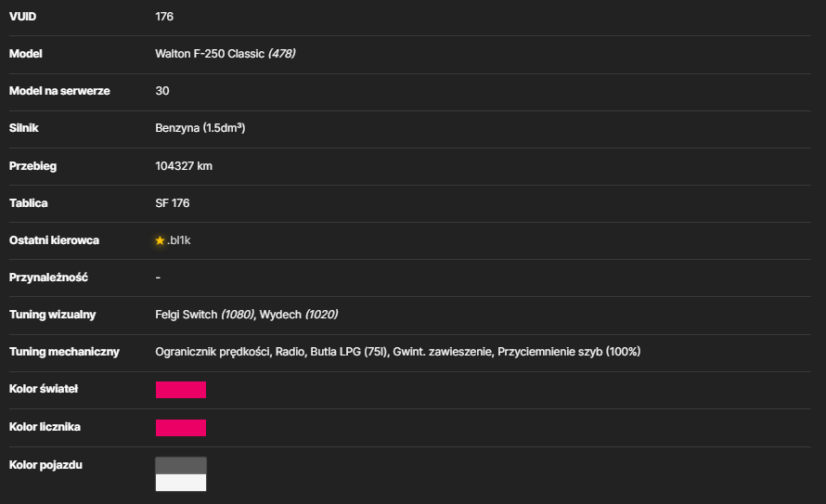
Task: Open the .bl1k driver profile link
Action: pos(178,240)
